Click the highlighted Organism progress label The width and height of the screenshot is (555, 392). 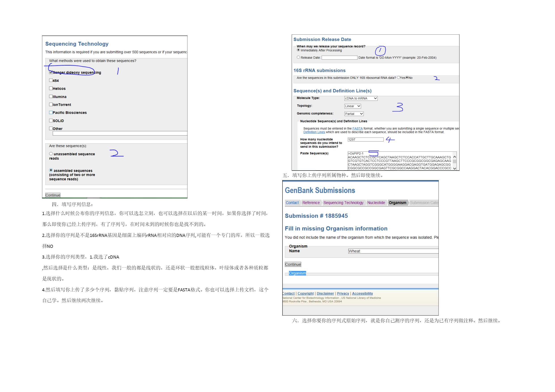(297, 273)
